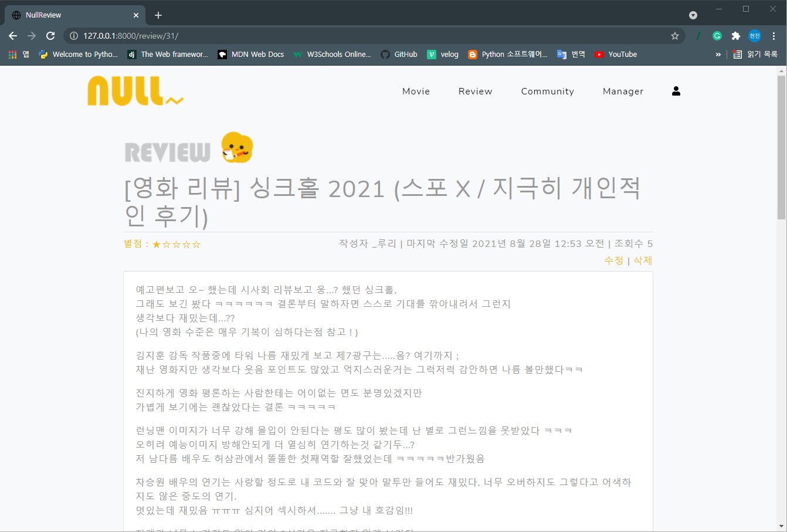Screen dimensions: 787x532
Task: Open the Review menu item
Action: 476,91
